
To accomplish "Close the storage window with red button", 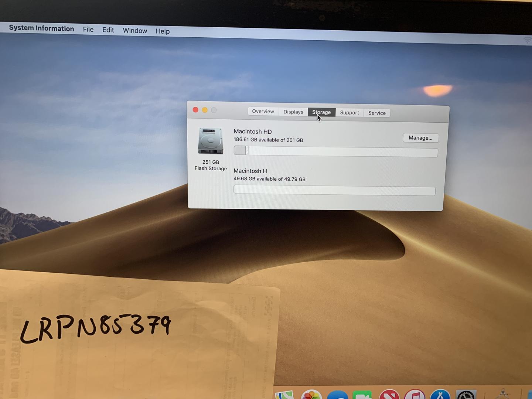I will 195,110.
